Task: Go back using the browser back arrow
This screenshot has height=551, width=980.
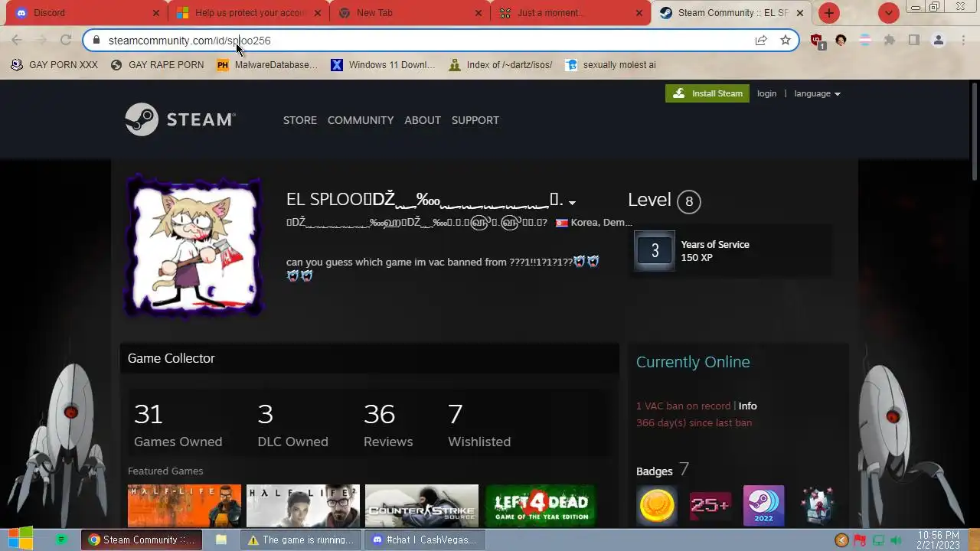Action: pos(17,41)
